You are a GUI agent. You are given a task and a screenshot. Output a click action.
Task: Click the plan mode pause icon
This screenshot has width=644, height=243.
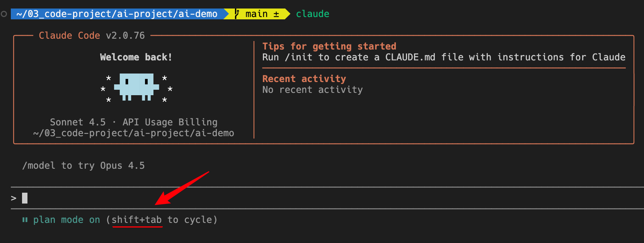pyautogui.click(x=25, y=220)
